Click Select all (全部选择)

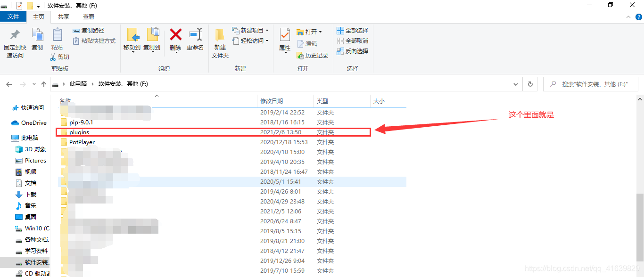point(353,31)
